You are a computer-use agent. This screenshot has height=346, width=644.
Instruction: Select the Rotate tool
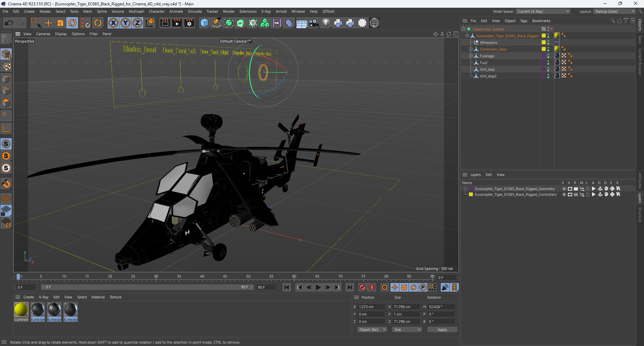click(72, 23)
